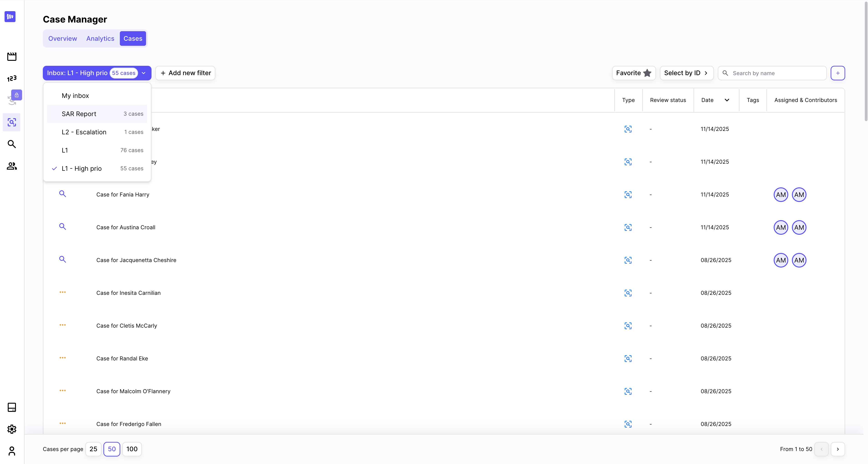868x464 pixels.
Task: Set cases per page to 25
Action: click(93, 449)
